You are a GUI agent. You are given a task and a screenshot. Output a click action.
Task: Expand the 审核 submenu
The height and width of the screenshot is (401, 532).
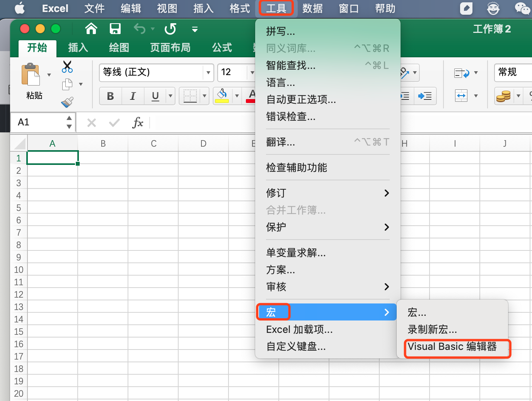(327, 287)
